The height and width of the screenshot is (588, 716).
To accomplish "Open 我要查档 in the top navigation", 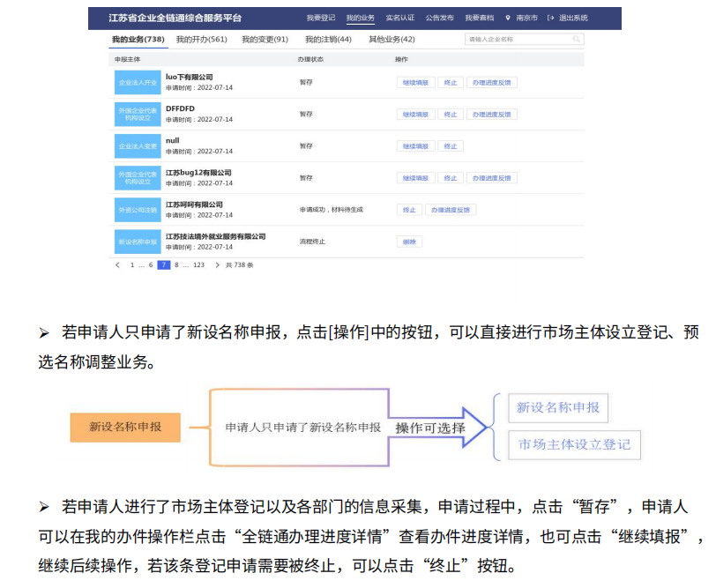I will 480,18.
